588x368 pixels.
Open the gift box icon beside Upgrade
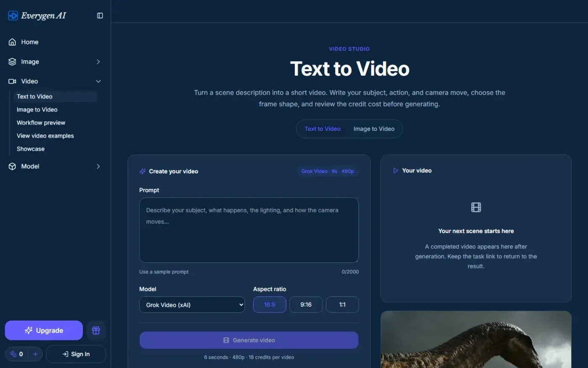(x=96, y=331)
